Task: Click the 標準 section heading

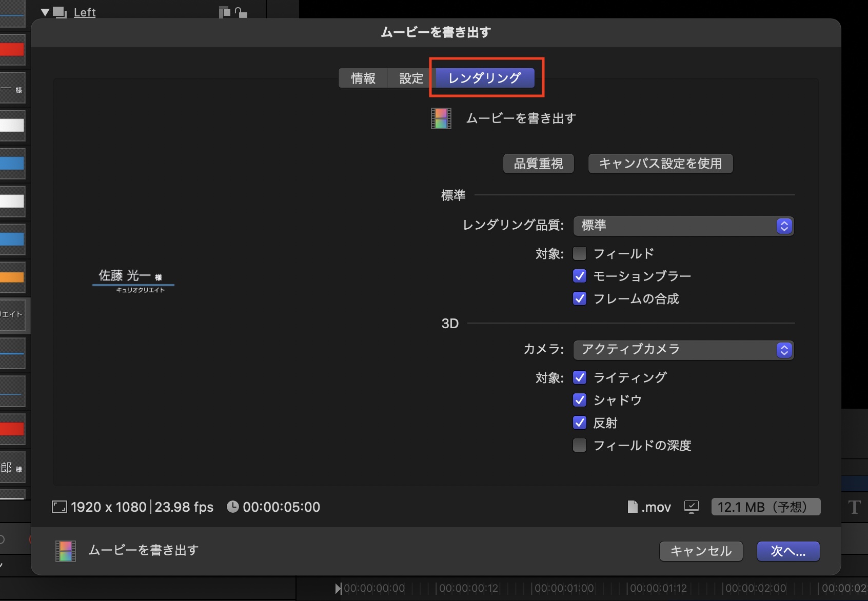Action: click(453, 195)
